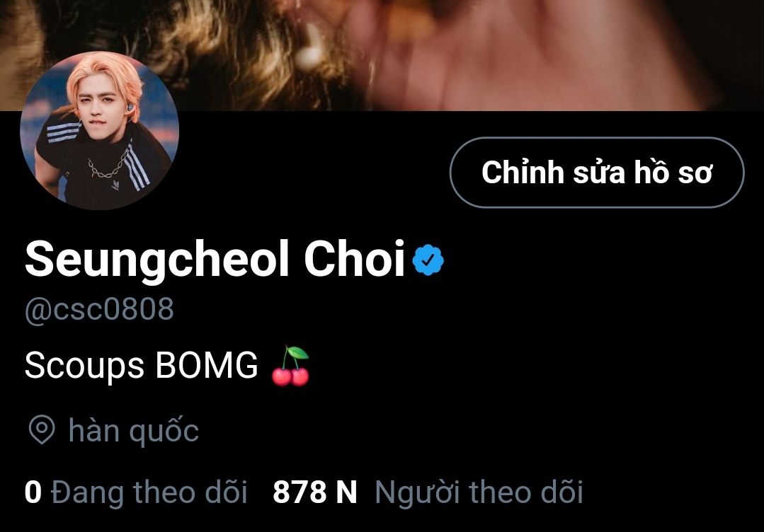Click the word Scoups in the bio
The height and width of the screenshot is (532, 764).
click(x=84, y=366)
